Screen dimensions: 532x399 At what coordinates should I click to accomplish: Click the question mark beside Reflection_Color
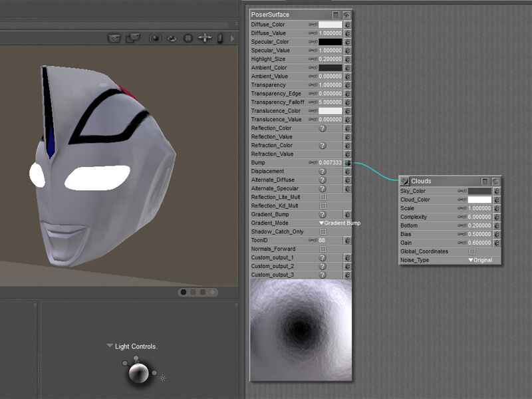(323, 128)
